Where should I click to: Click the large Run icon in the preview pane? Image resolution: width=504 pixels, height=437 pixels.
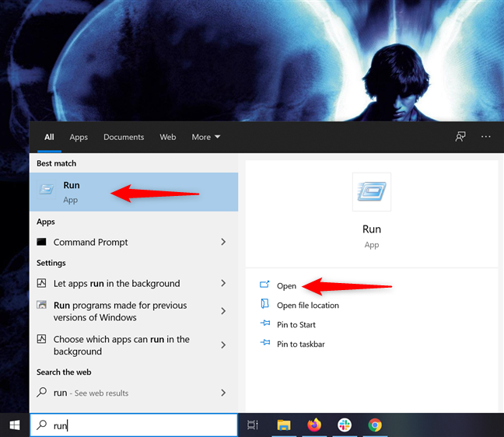[372, 192]
